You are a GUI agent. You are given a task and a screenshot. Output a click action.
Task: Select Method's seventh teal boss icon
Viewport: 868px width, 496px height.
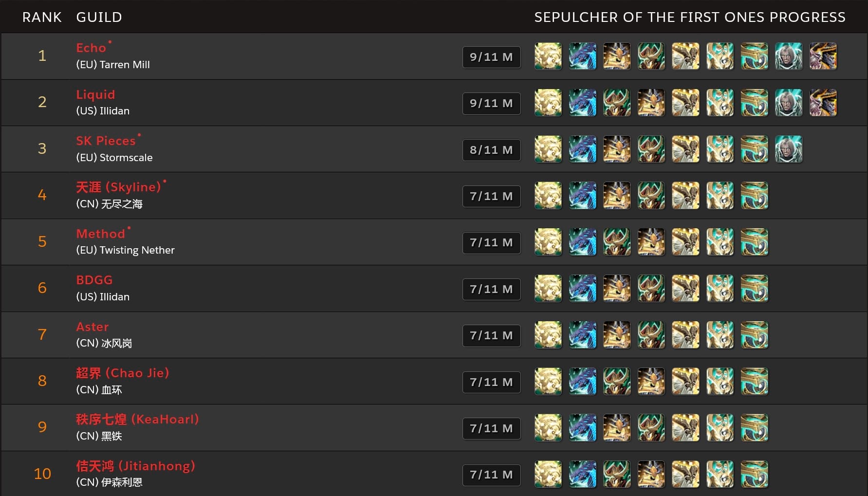[755, 242]
